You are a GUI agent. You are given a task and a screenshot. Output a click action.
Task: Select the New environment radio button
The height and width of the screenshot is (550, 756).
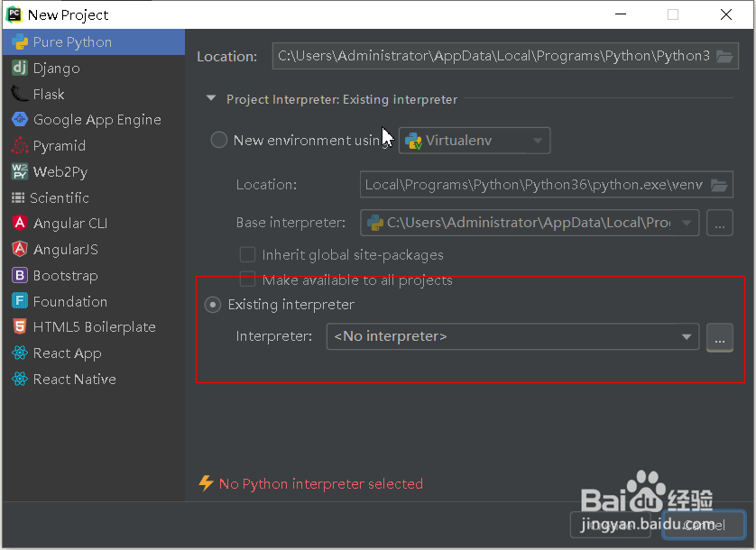click(x=218, y=141)
